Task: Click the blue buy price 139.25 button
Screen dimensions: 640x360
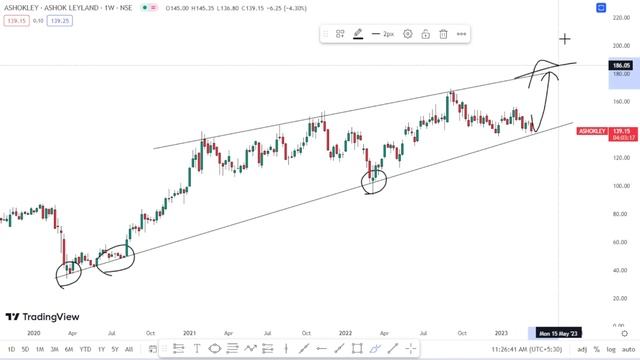Action: pos(60,20)
